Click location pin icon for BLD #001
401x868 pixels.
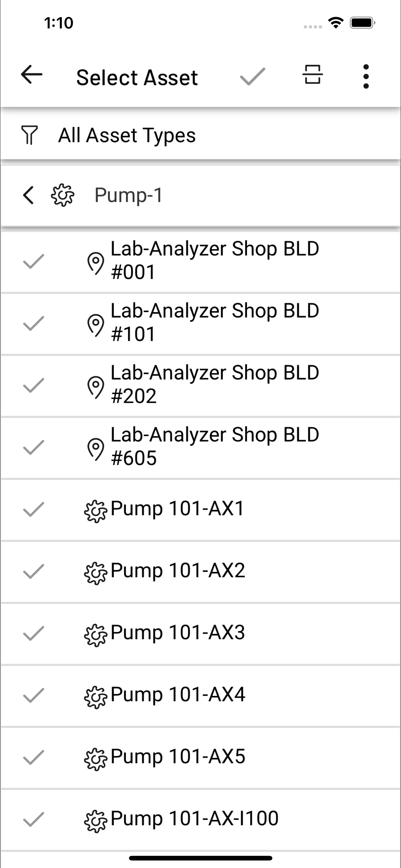click(x=96, y=263)
